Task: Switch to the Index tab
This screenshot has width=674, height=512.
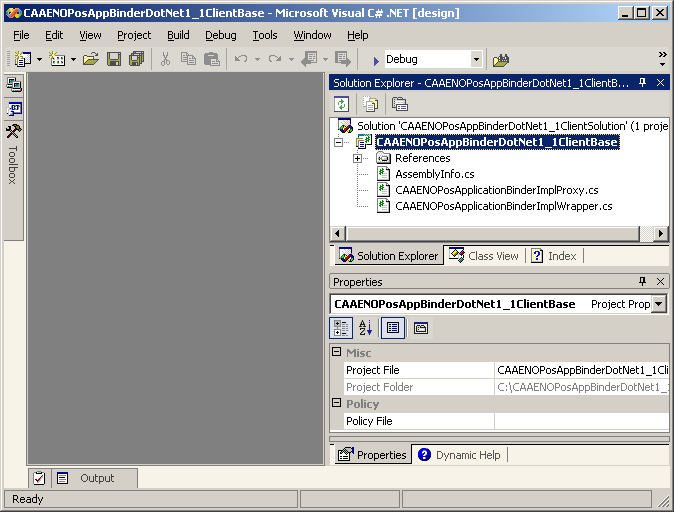Action: click(555, 256)
